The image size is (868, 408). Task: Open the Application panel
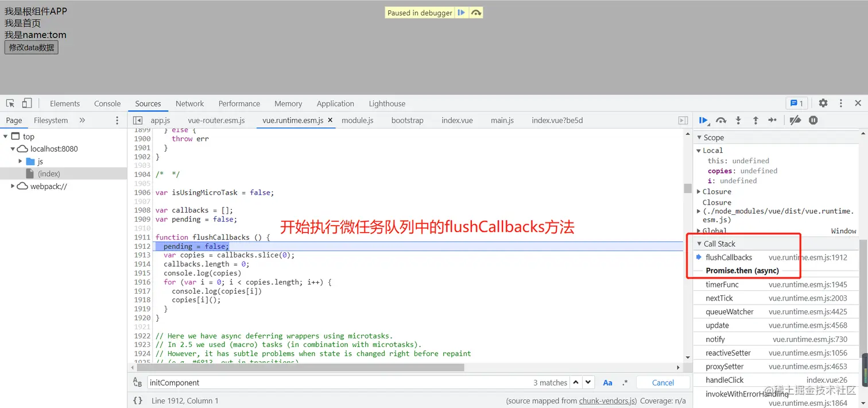[335, 103]
